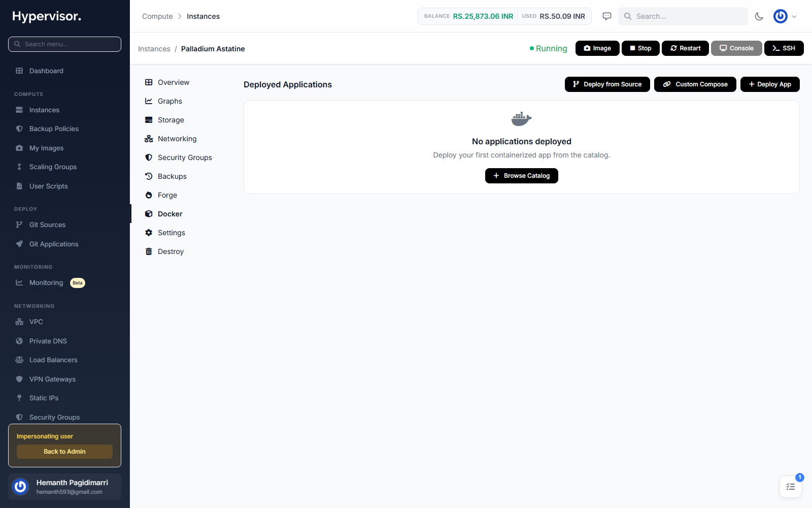Open Monitoring Beta menu item
The width and height of the screenshot is (812, 508).
point(64,282)
